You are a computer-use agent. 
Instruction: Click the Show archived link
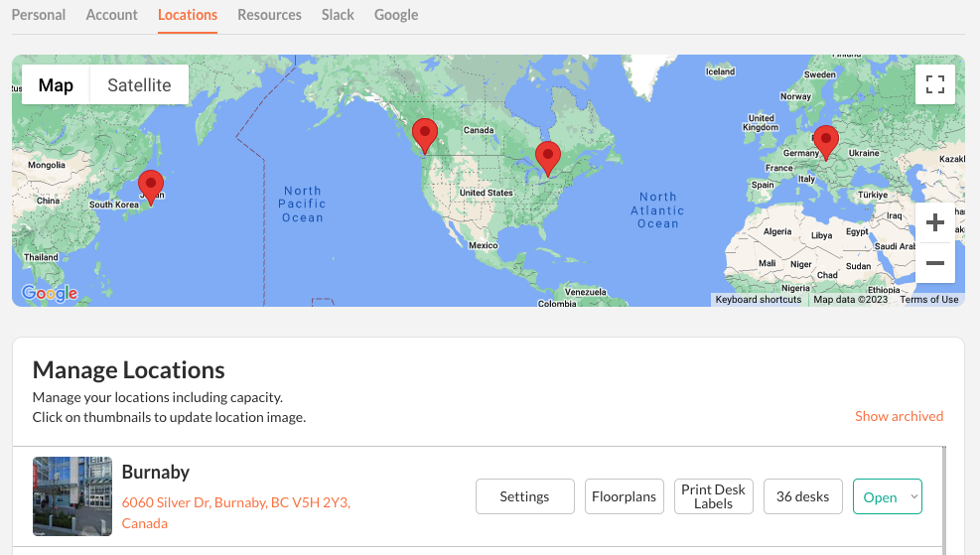(899, 416)
